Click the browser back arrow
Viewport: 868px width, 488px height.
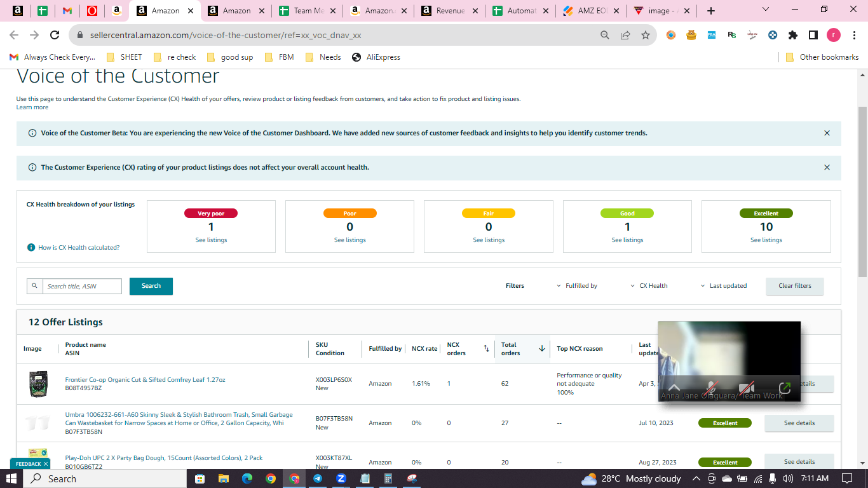pyautogui.click(x=14, y=35)
